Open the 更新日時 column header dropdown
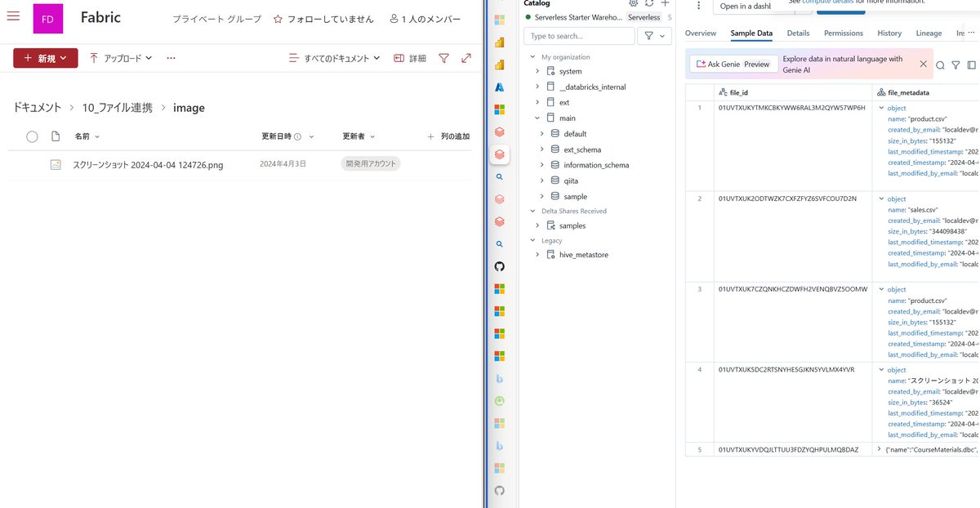 pyautogui.click(x=287, y=136)
